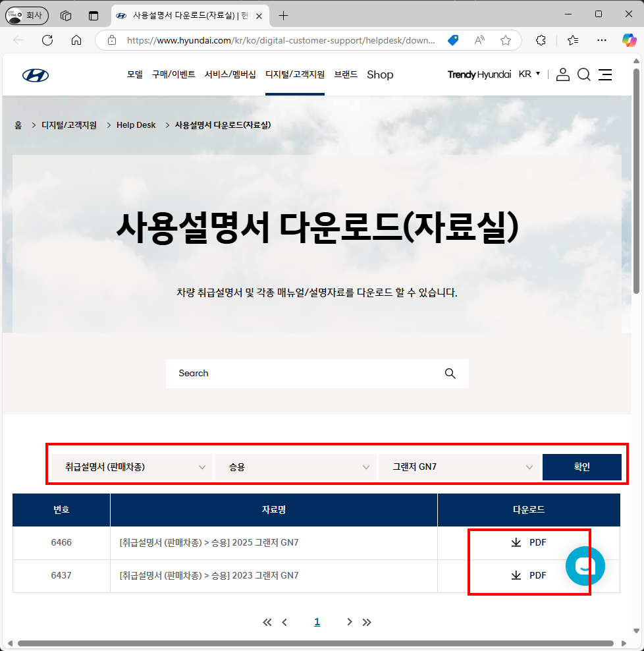
Task: Click the browser back arrow
Action: point(18,40)
